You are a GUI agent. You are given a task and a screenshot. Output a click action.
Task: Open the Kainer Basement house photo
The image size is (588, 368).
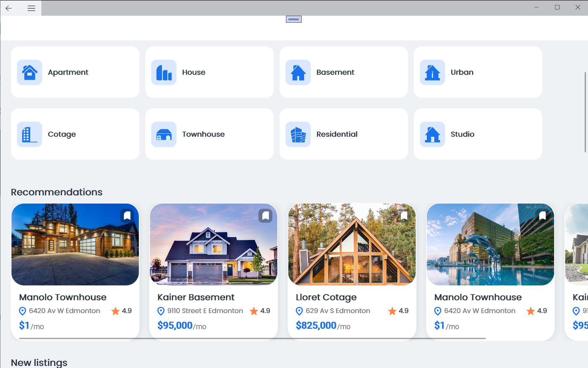214,244
